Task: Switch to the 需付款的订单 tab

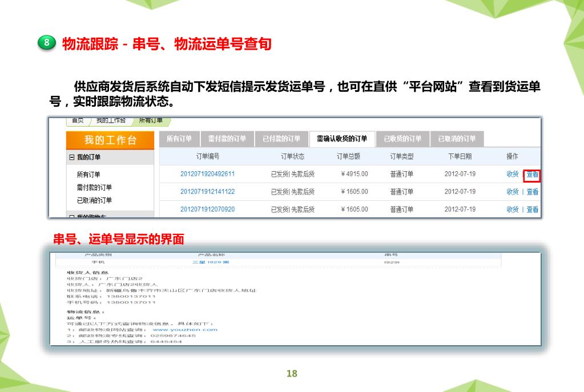Action: click(227, 139)
